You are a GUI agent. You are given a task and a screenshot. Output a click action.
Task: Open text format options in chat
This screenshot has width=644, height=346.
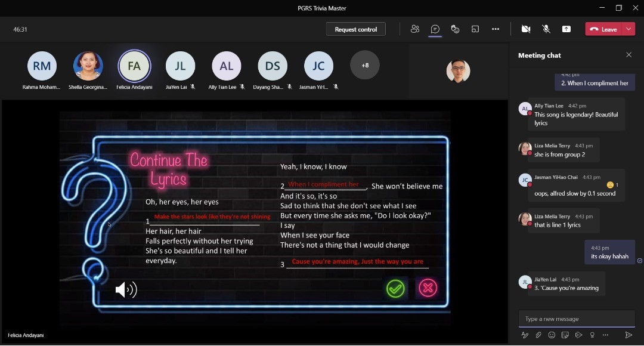[525, 335]
